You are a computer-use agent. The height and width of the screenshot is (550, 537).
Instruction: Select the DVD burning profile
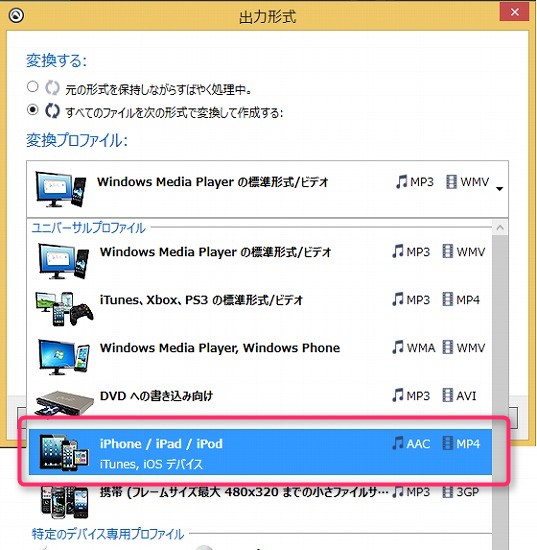(x=260, y=405)
